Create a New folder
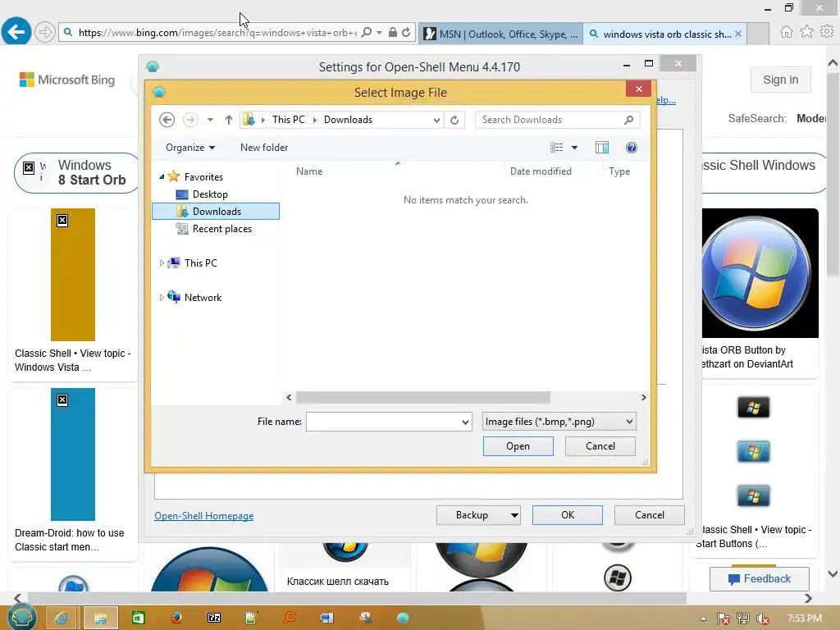840x630 pixels. click(x=263, y=148)
